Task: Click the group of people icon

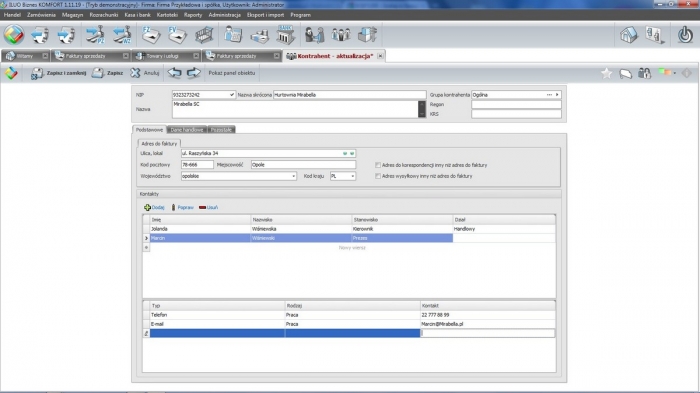Action: click(341, 35)
